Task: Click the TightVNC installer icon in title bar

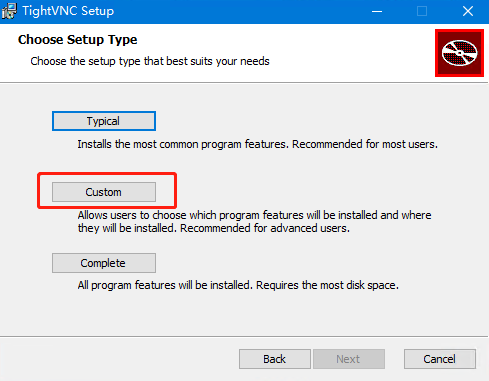Action: click(9, 11)
